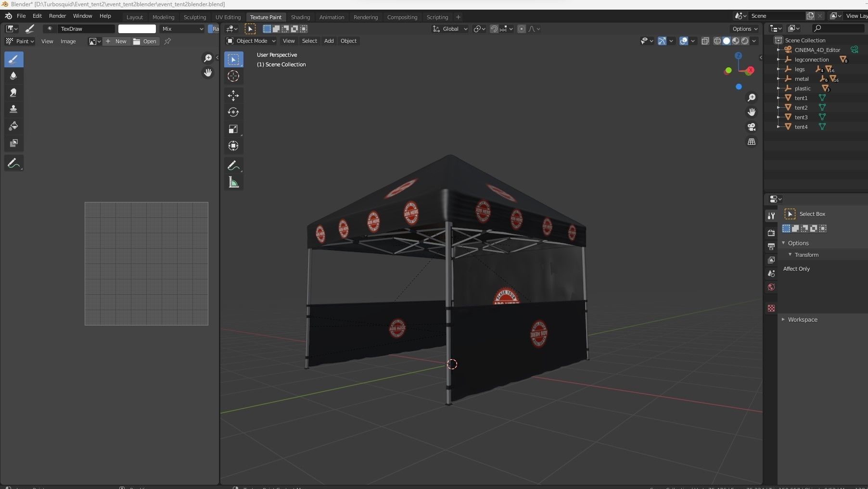This screenshot has height=489, width=868.
Task: Click the Blender logo menu
Action: point(8,16)
